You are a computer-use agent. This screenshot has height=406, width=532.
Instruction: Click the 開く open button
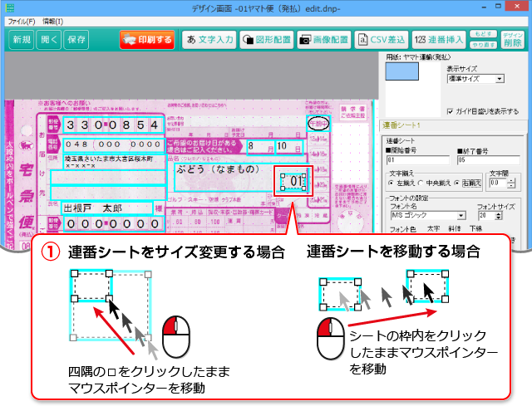(49, 40)
